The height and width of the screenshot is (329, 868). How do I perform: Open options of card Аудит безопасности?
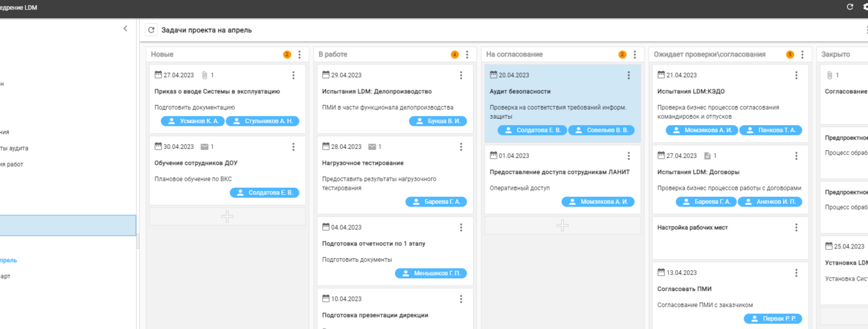point(628,75)
